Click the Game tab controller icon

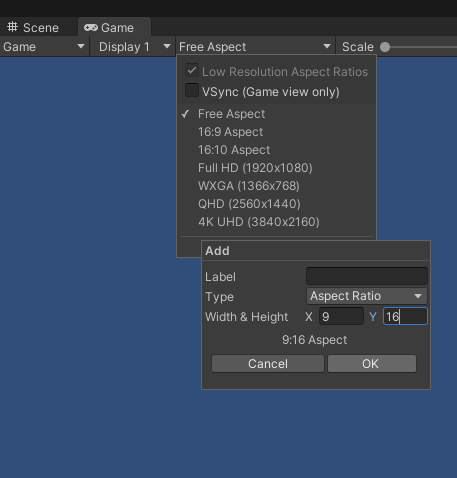[x=91, y=27]
